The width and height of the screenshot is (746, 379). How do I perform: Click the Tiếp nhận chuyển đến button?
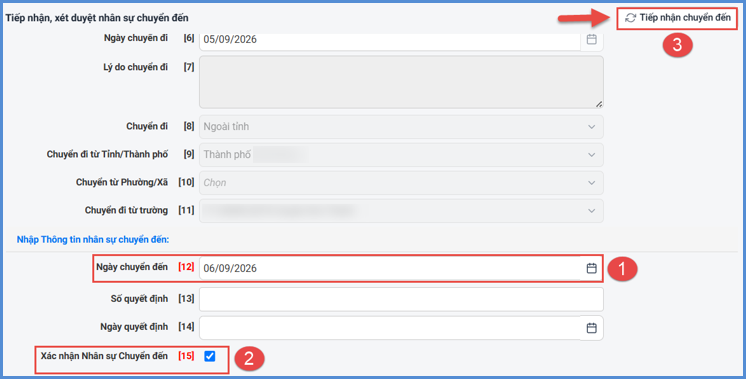677,18
